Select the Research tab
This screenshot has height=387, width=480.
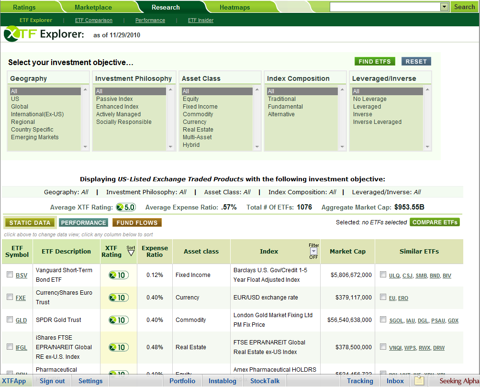tap(166, 7)
